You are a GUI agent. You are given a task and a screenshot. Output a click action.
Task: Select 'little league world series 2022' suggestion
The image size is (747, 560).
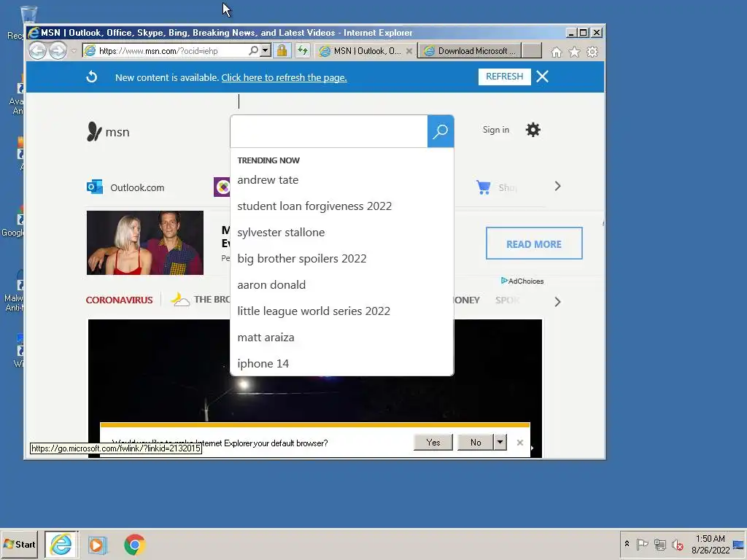[x=314, y=311]
